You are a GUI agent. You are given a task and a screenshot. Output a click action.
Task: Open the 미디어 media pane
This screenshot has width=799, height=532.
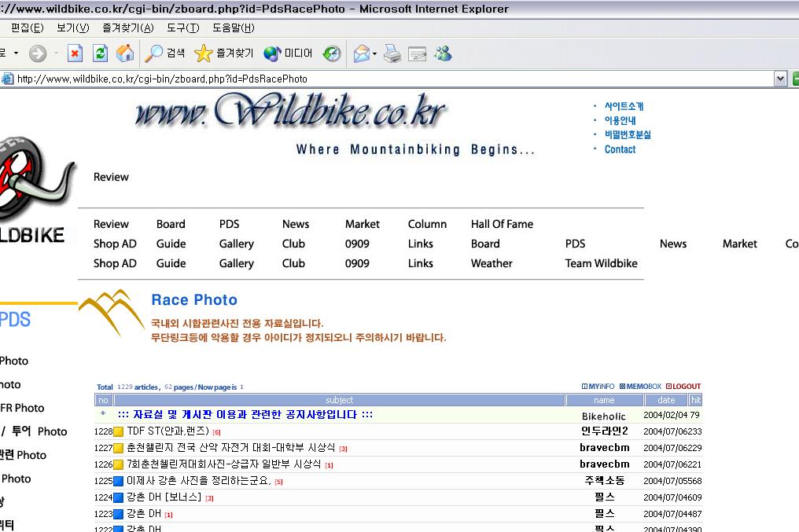tap(288, 53)
